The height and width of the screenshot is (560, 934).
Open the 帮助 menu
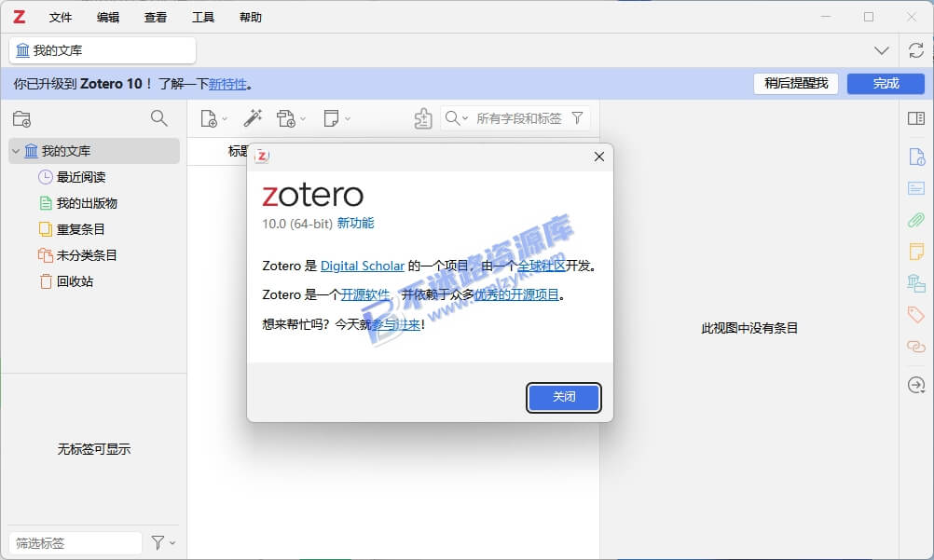pyautogui.click(x=250, y=18)
